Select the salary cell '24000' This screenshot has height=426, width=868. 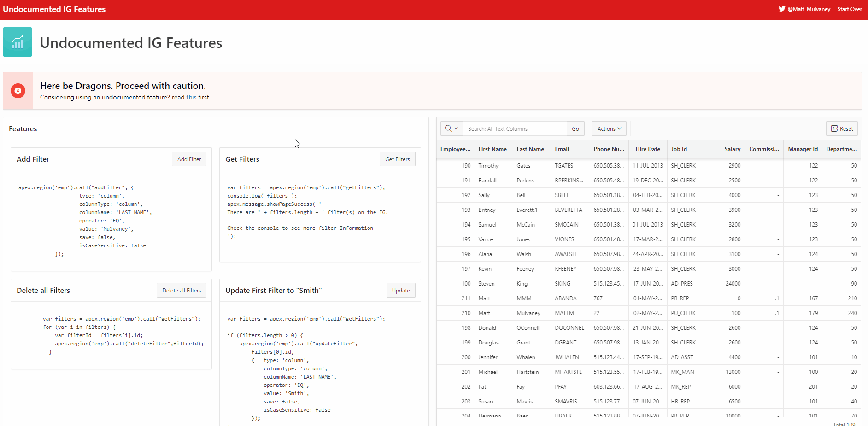725,284
